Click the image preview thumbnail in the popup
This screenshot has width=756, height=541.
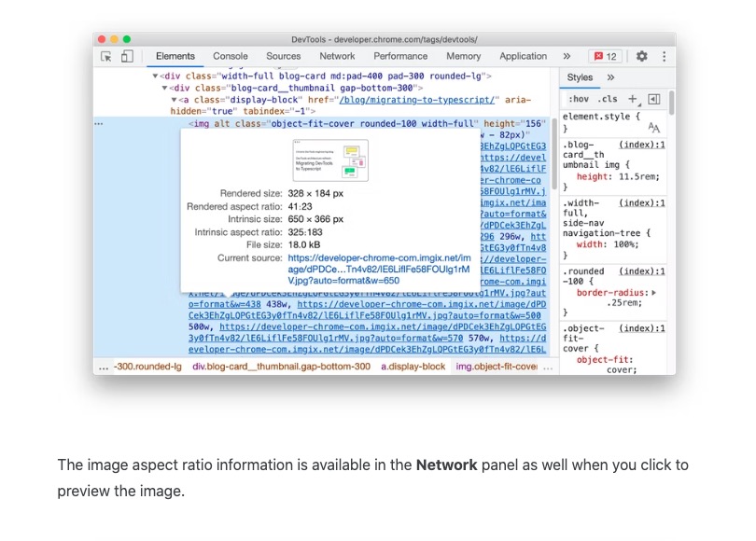(x=330, y=160)
